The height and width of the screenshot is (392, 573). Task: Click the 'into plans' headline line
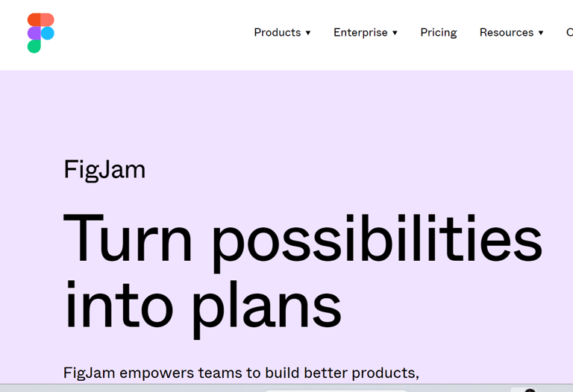coord(202,309)
